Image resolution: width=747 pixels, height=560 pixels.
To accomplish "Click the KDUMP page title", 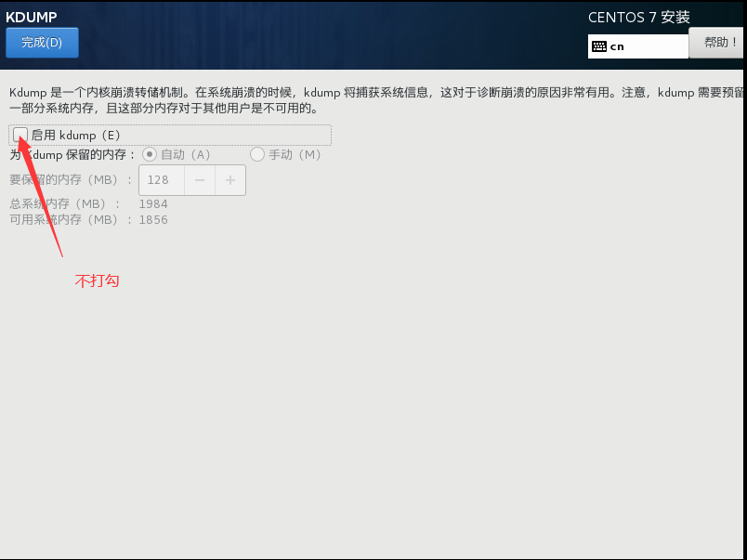I will [x=32, y=17].
